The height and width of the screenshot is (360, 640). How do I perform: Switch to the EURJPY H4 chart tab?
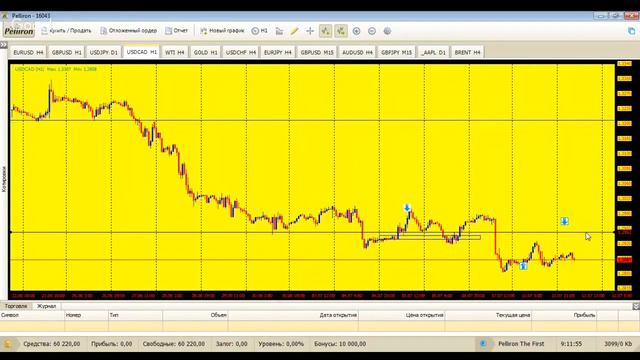click(x=278, y=53)
